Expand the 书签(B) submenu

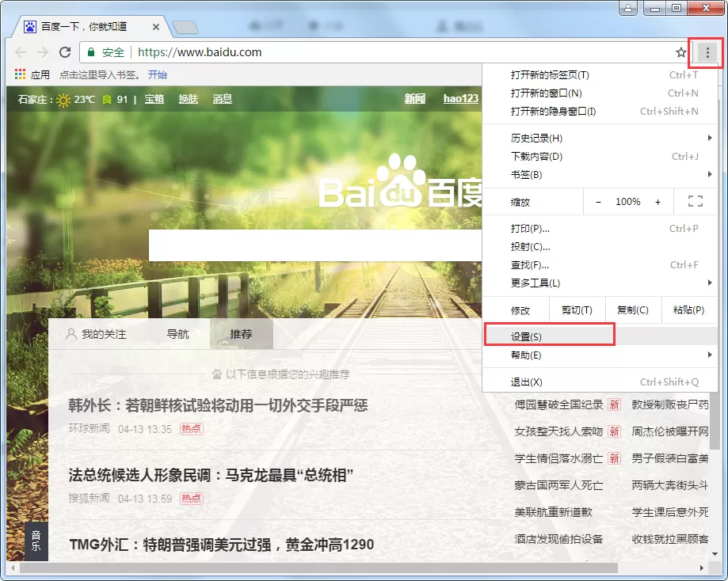(600, 174)
